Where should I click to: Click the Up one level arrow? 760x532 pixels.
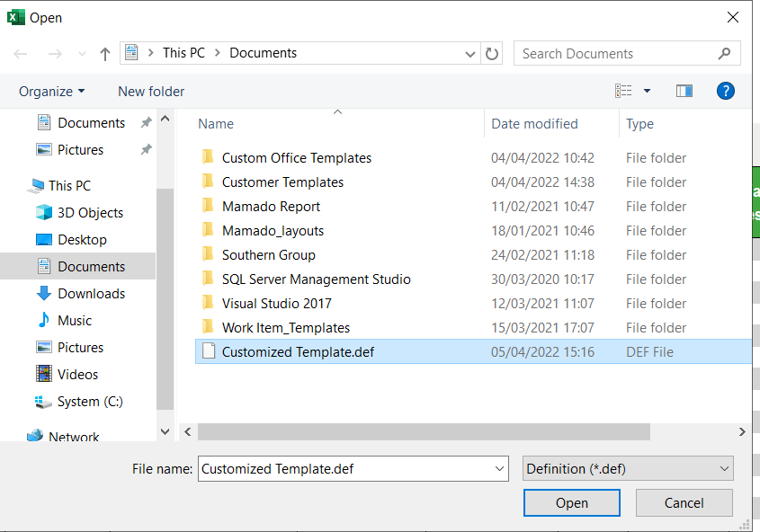(x=105, y=54)
